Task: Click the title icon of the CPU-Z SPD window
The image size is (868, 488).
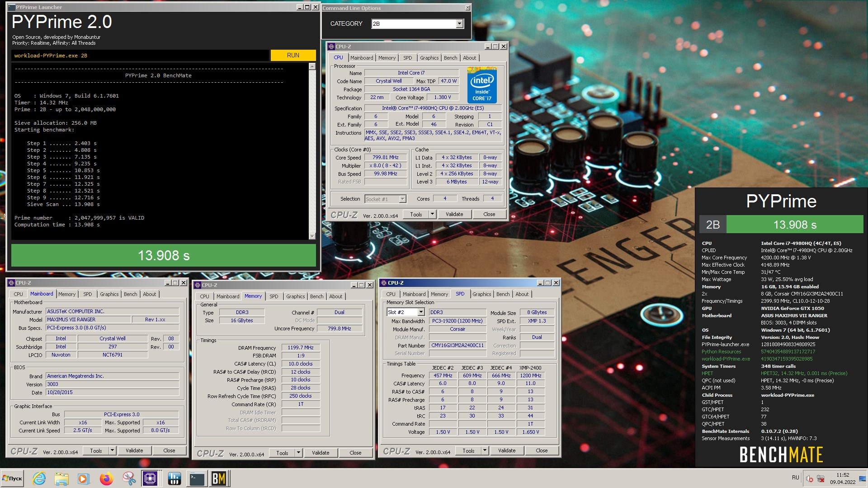Action: tap(384, 283)
